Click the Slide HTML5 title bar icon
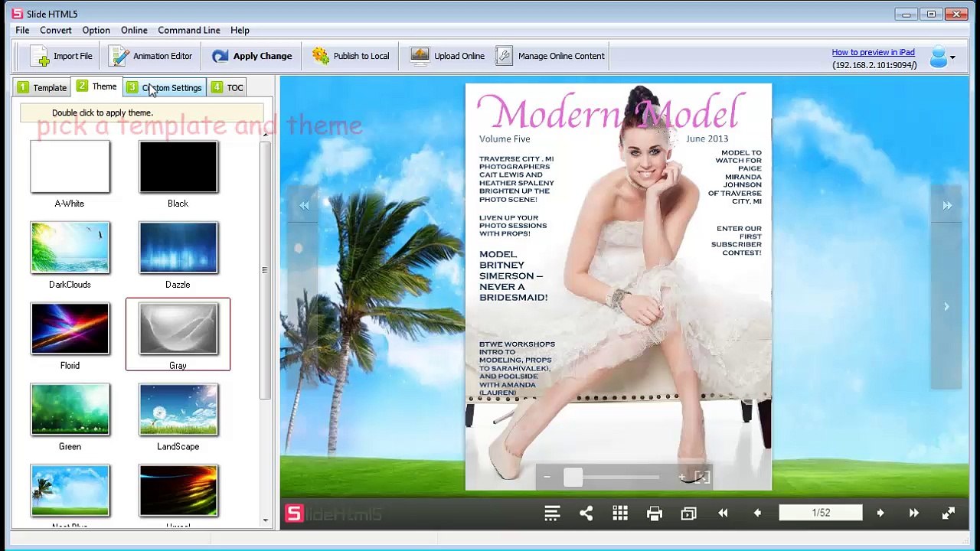This screenshot has width=980, height=551. click(17, 14)
